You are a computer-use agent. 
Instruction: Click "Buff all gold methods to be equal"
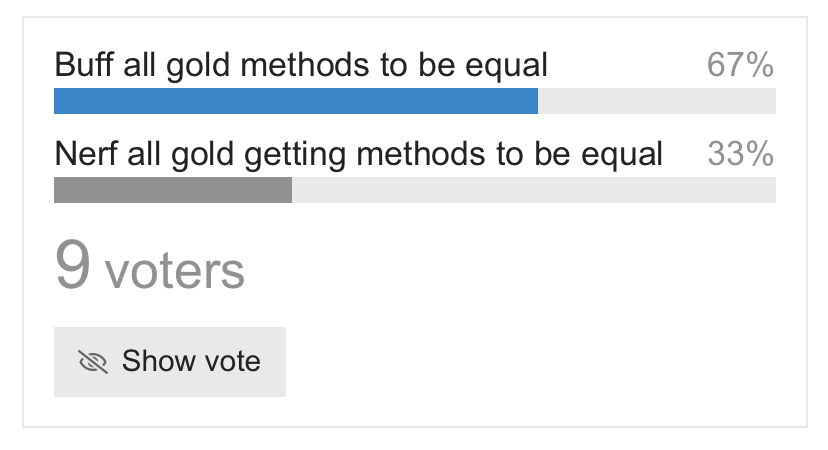point(301,65)
